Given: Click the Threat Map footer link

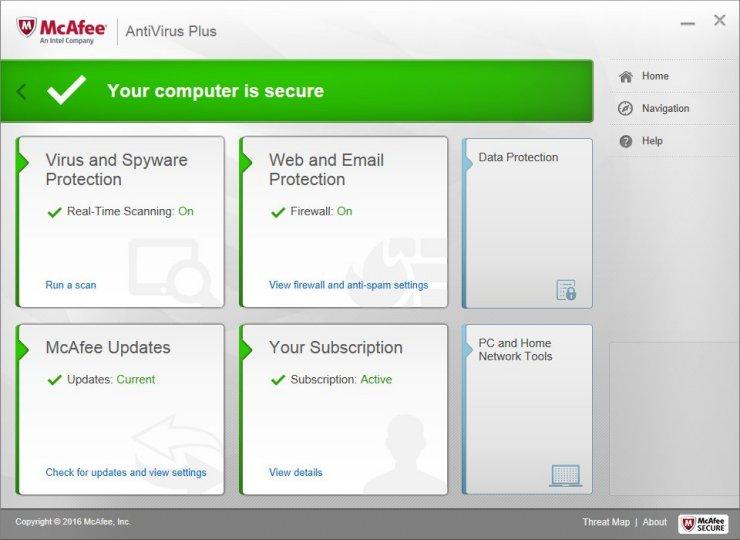Looking at the screenshot, I should [x=606, y=522].
